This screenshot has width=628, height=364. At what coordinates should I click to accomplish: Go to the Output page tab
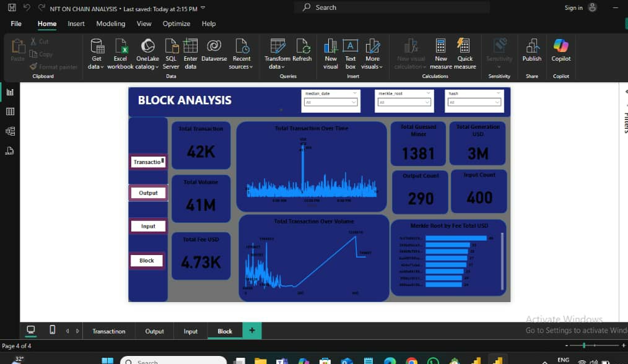click(154, 331)
